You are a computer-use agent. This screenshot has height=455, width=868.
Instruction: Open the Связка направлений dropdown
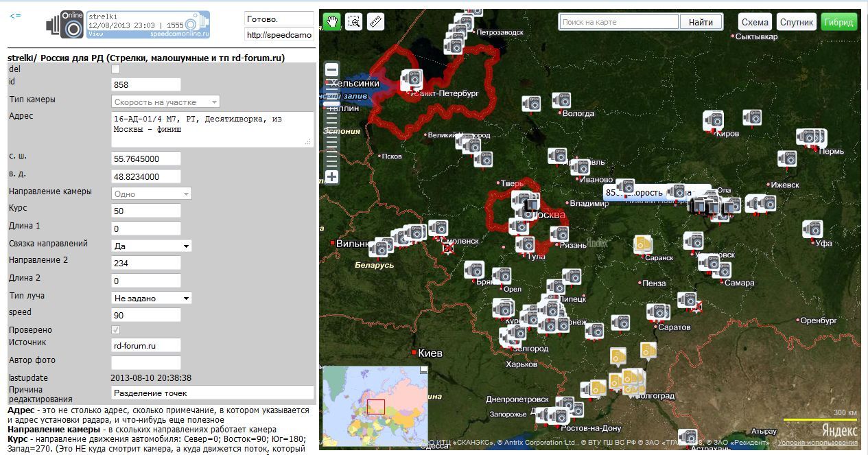click(x=151, y=246)
